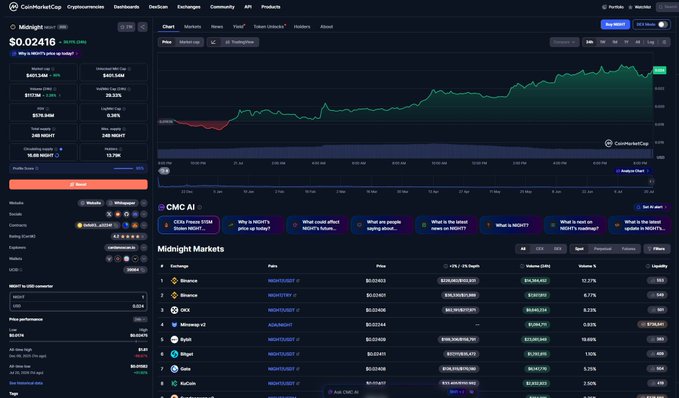Click the KuCoin exchange logo
679x398 pixels.
click(174, 384)
